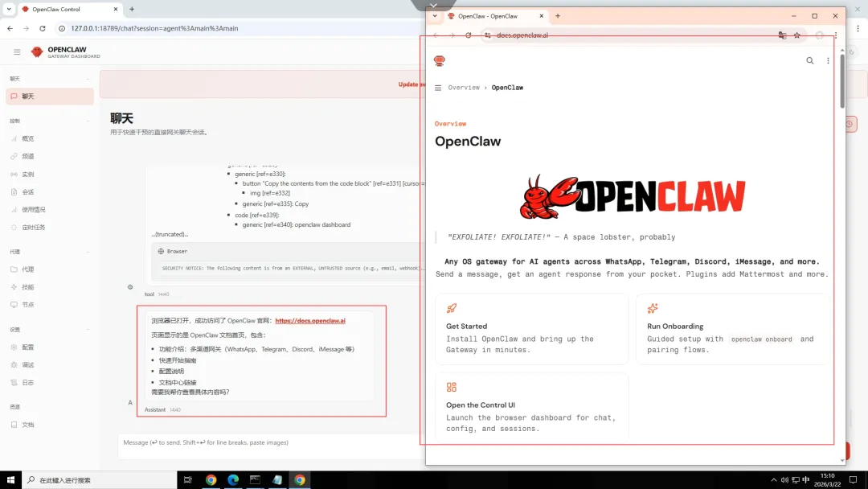This screenshot has width=868, height=489.
Task: Open 调试 debug in sidebar
Action: point(50,365)
